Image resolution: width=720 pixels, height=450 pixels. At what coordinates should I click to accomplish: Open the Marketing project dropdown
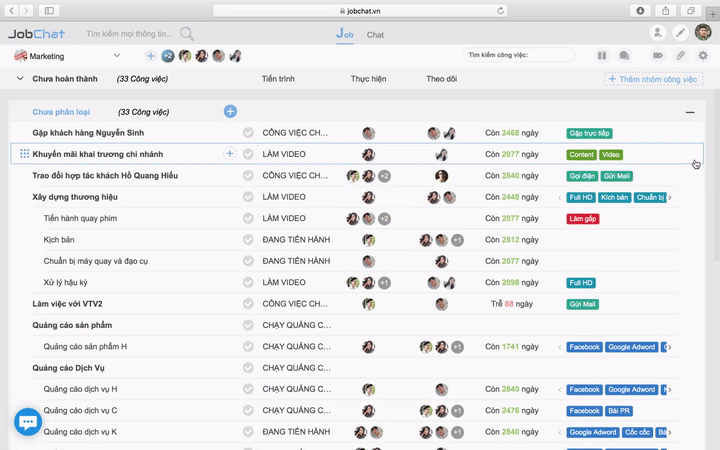click(117, 56)
